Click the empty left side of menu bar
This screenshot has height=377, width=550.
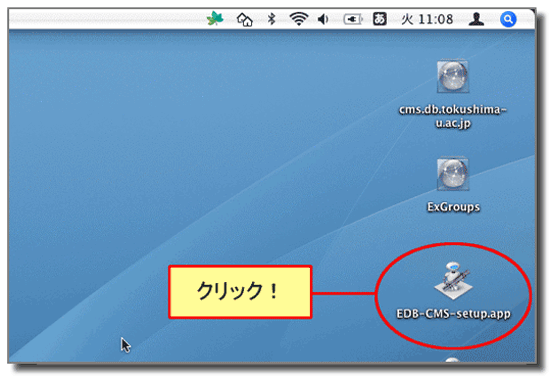[105, 19]
